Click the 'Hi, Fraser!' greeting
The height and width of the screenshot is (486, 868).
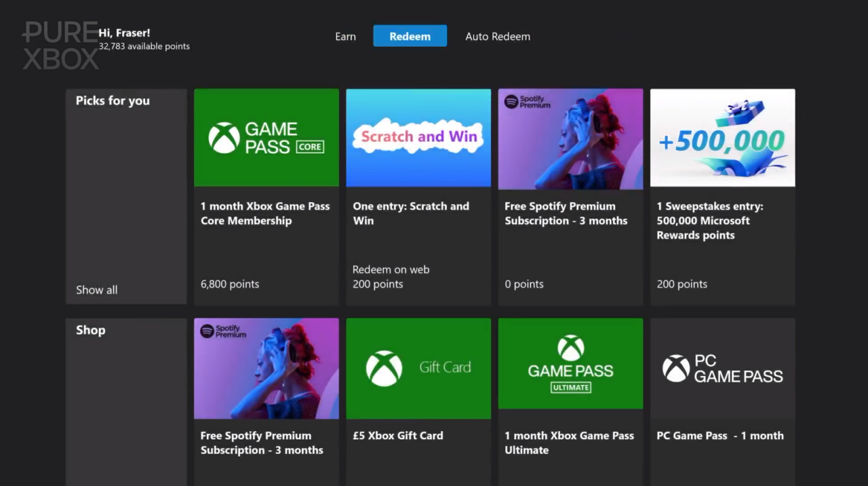click(125, 33)
